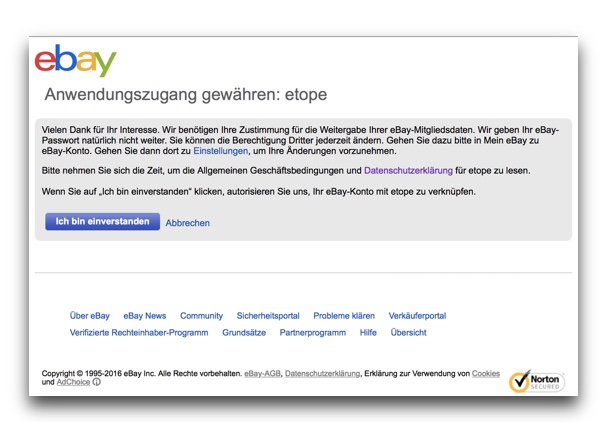Click the Probleme klären link
The image size is (600, 422).
tap(344, 316)
